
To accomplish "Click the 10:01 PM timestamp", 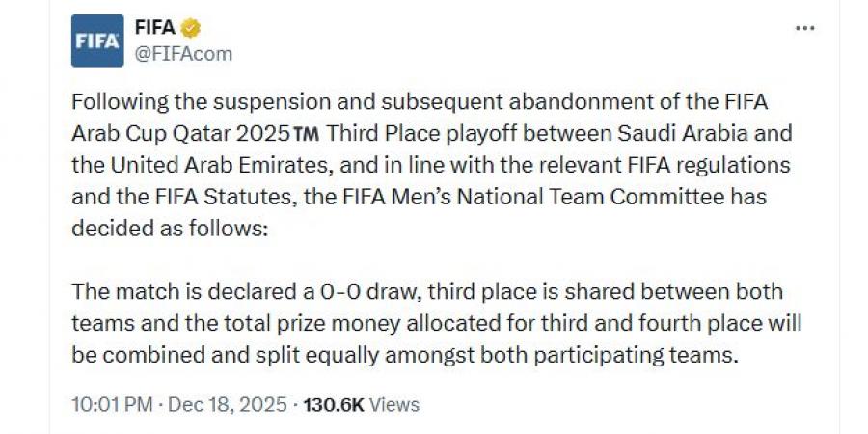I will point(112,405).
